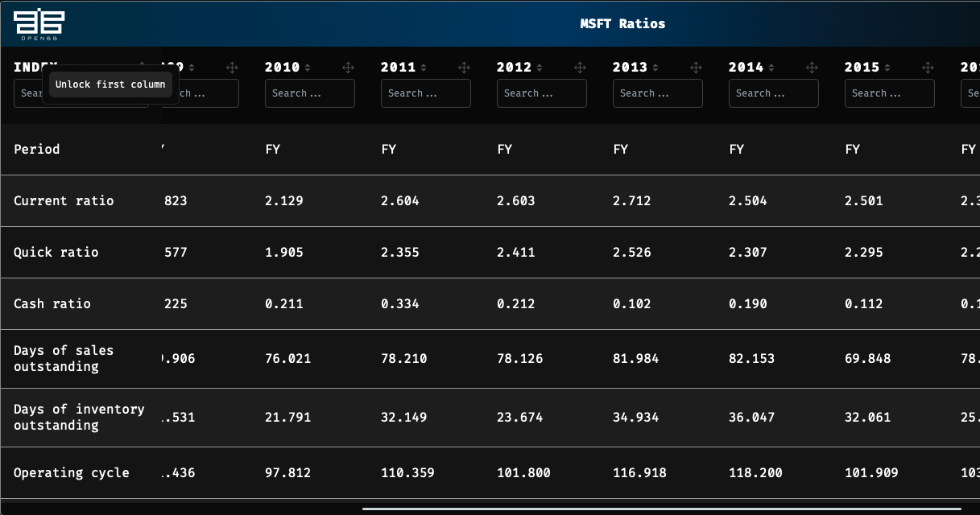The width and height of the screenshot is (980, 515).
Task: Click the inventory outstanding value 36.047
Action: pos(752,417)
